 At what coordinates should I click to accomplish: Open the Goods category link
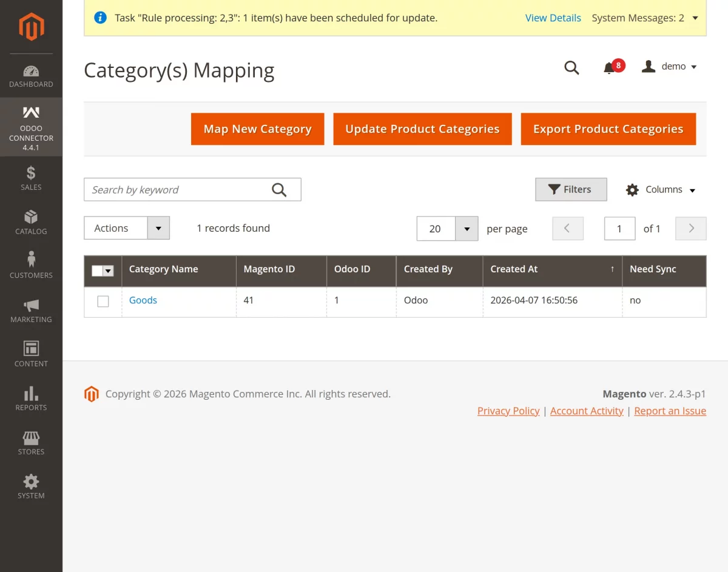[x=143, y=300]
